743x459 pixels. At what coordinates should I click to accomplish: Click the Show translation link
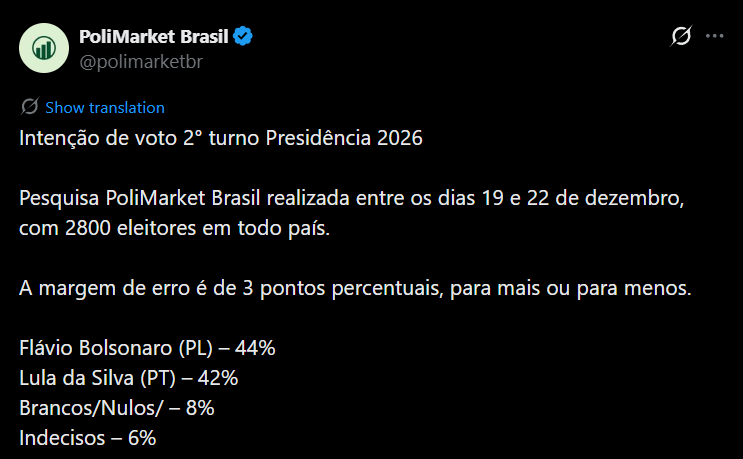tap(104, 107)
